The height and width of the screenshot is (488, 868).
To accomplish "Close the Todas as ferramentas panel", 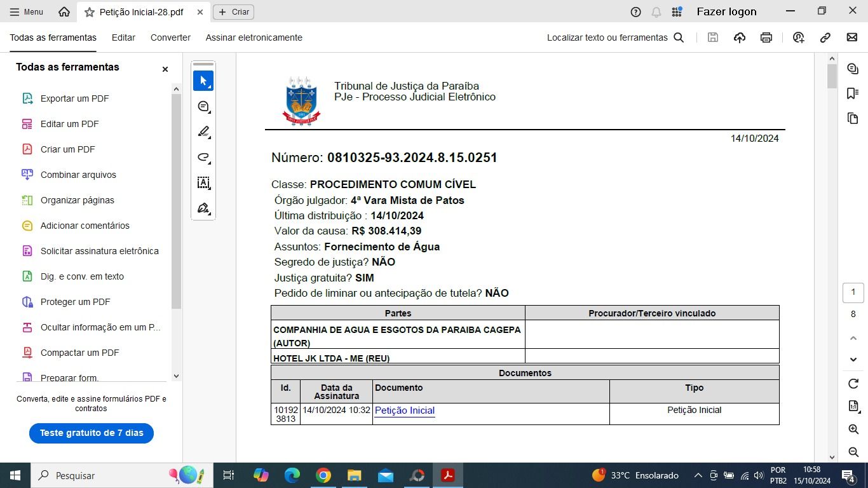I will coord(165,69).
